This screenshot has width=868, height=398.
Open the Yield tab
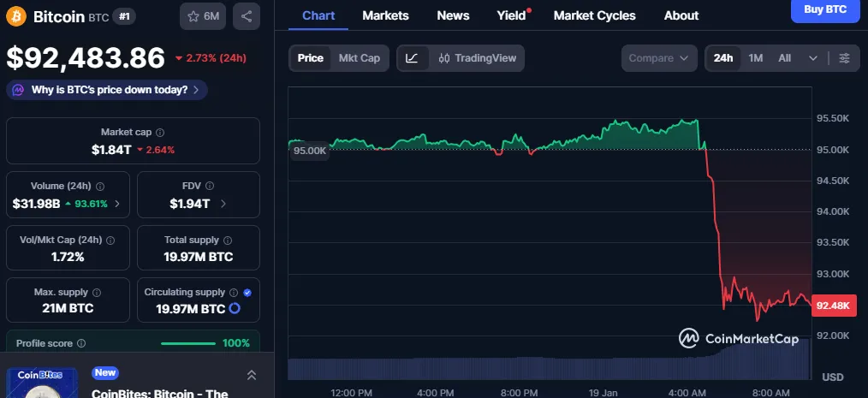(x=512, y=15)
